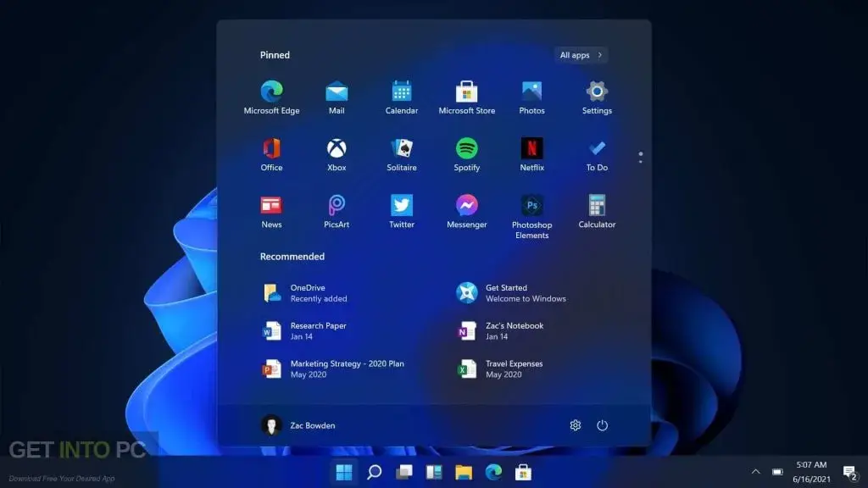Open File Explorer from the taskbar
Screen dimensions: 868x488
point(462,472)
